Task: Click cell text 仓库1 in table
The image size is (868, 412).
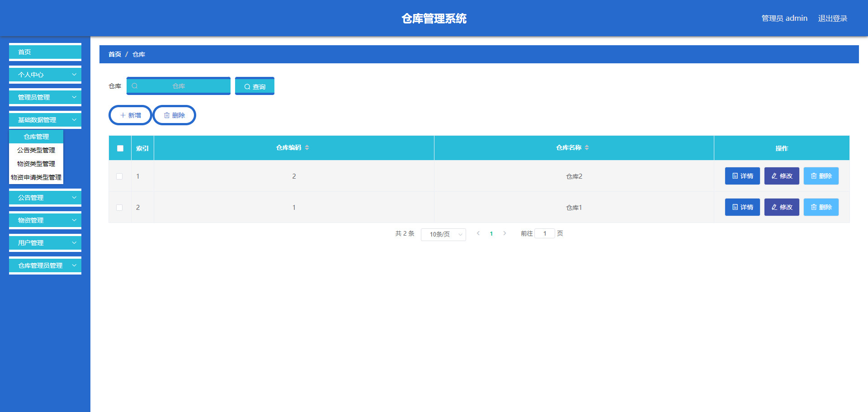Action: (x=574, y=208)
